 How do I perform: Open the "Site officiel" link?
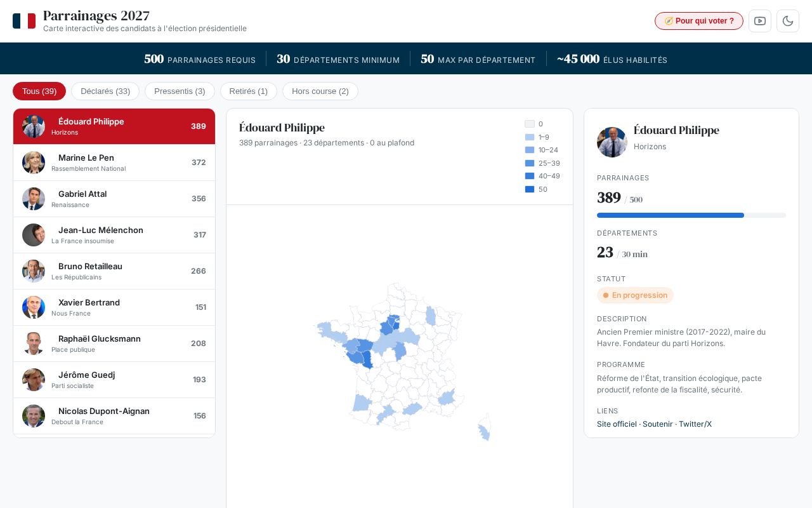pyautogui.click(x=617, y=424)
